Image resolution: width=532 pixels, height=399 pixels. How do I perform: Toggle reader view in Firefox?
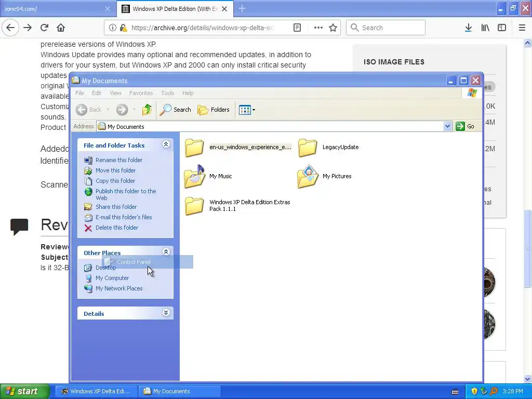297,28
